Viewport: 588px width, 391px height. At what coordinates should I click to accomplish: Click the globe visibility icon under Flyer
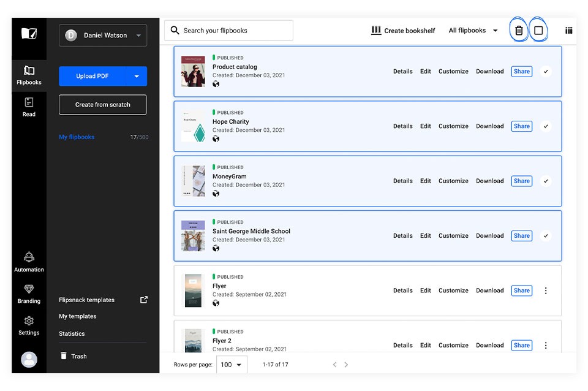click(x=216, y=303)
